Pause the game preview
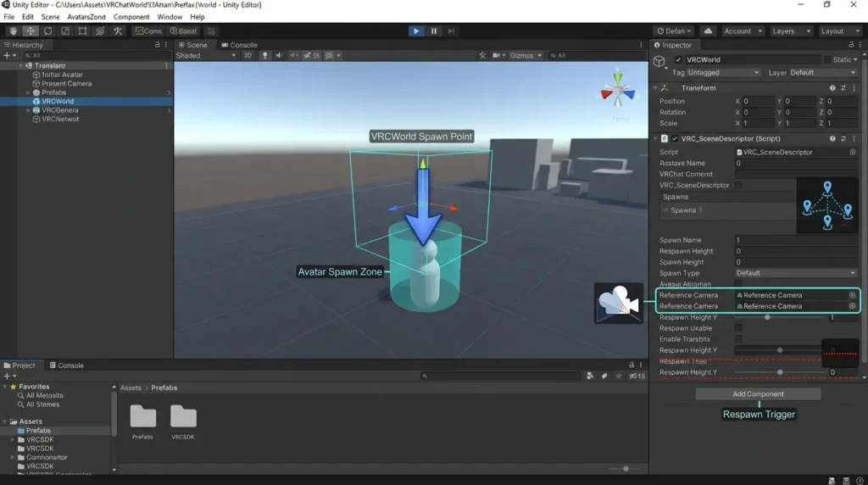Viewport: 868px width, 485px height. (x=434, y=31)
